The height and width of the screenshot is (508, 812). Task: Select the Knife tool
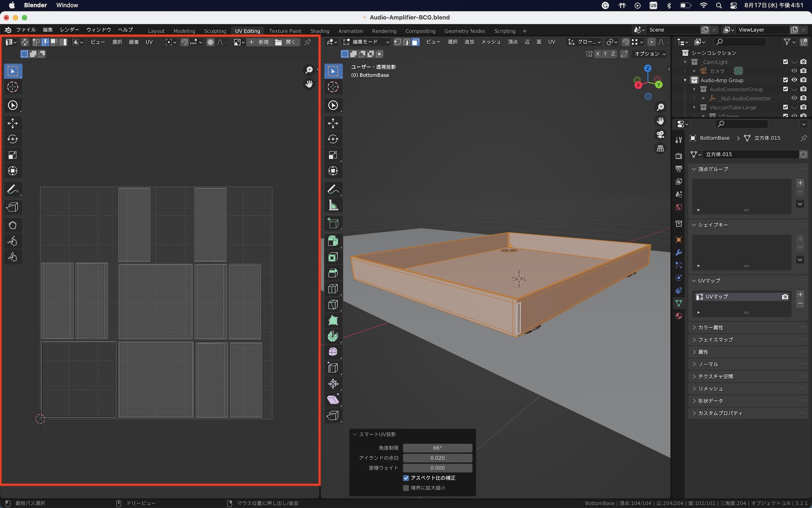333,305
